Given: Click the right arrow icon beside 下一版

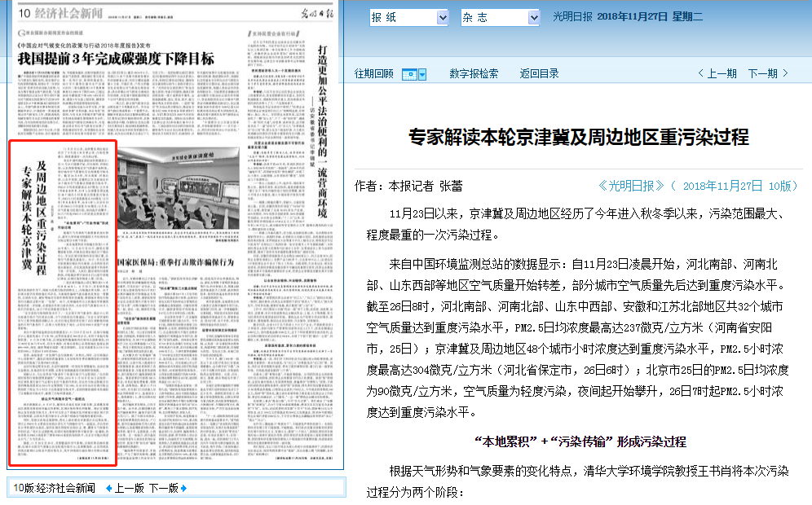Looking at the screenshot, I should click(183, 489).
